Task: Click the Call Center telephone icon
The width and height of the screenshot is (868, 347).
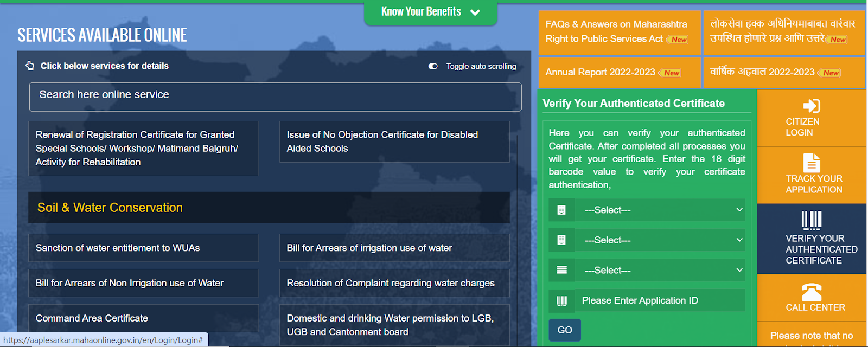Action: click(x=812, y=292)
